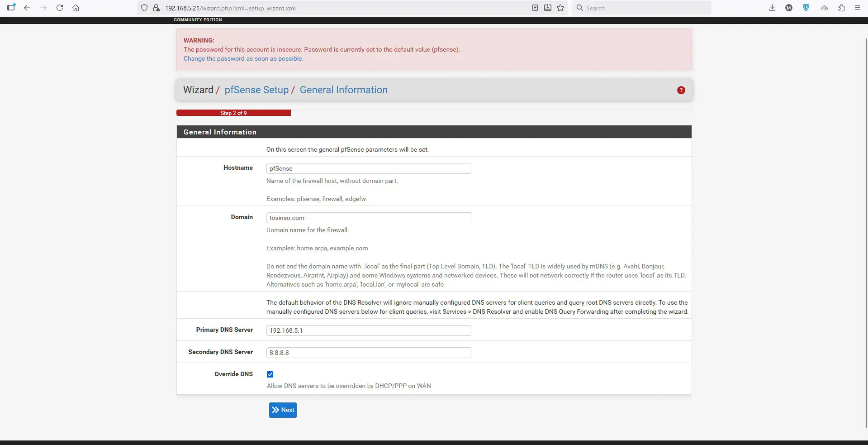The width and height of the screenshot is (868, 445).
Task: Open the browser hamburger menu
Action: (858, 8)
